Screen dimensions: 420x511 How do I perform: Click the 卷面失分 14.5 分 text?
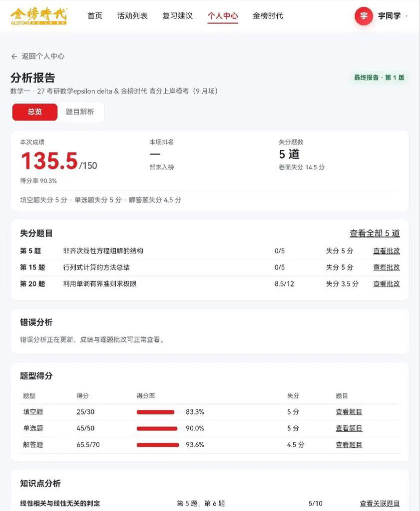tap(302, 167)
